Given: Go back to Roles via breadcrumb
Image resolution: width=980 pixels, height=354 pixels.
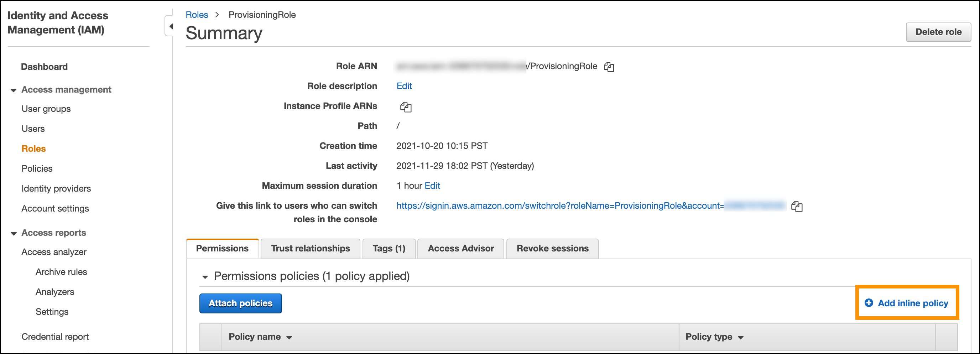Looking at the screenshot, I should 197,15.
